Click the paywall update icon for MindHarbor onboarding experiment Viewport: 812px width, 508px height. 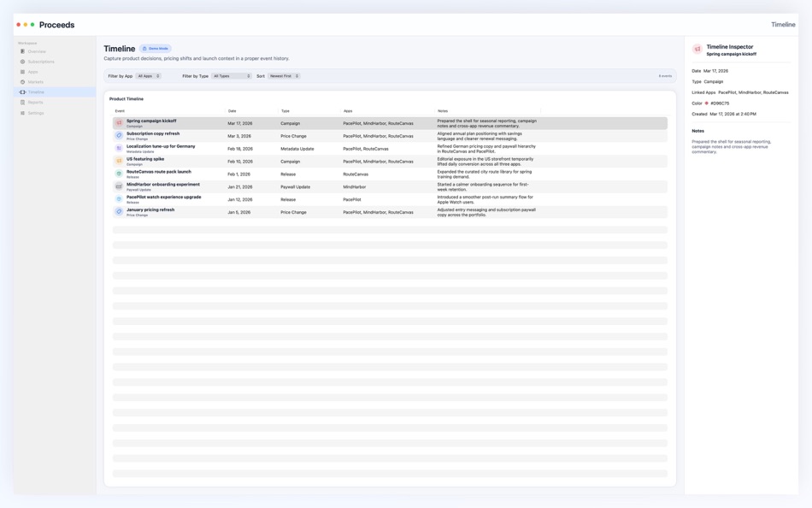click(117, 186)
